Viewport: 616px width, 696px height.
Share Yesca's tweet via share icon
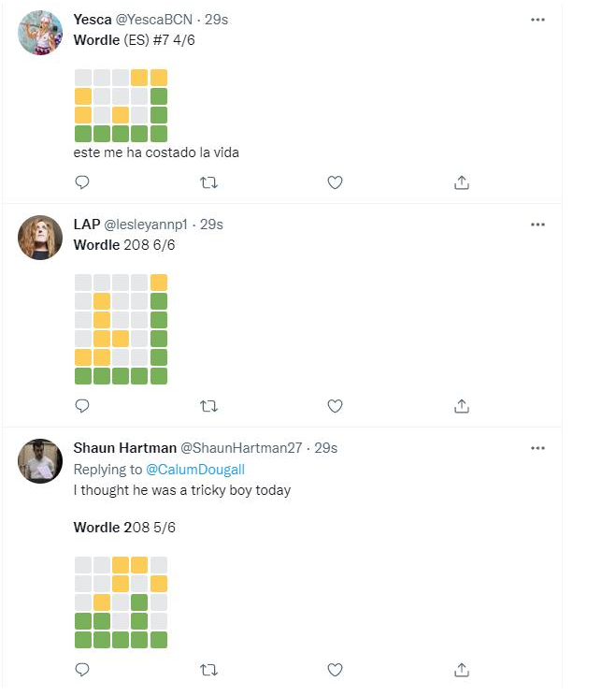coord(462,182)
